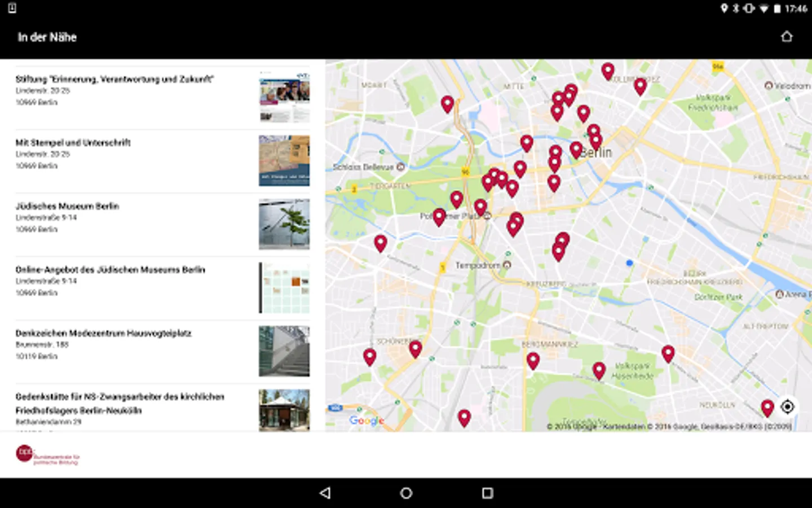Select the pin beside the Berlin city label
This screenshot has height=508, width=812.
click(576, 150)
